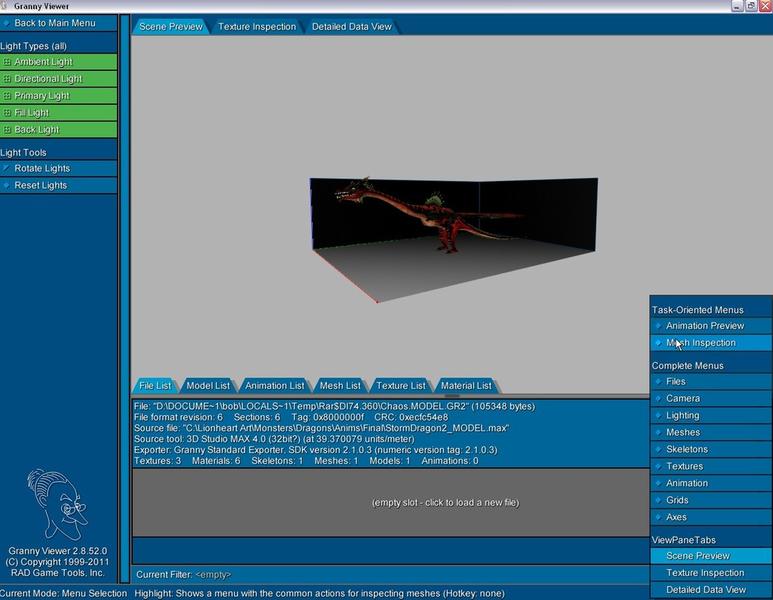Open the Camera menu
The height and width of the screenshot is (600, 773).
point(710,398)
